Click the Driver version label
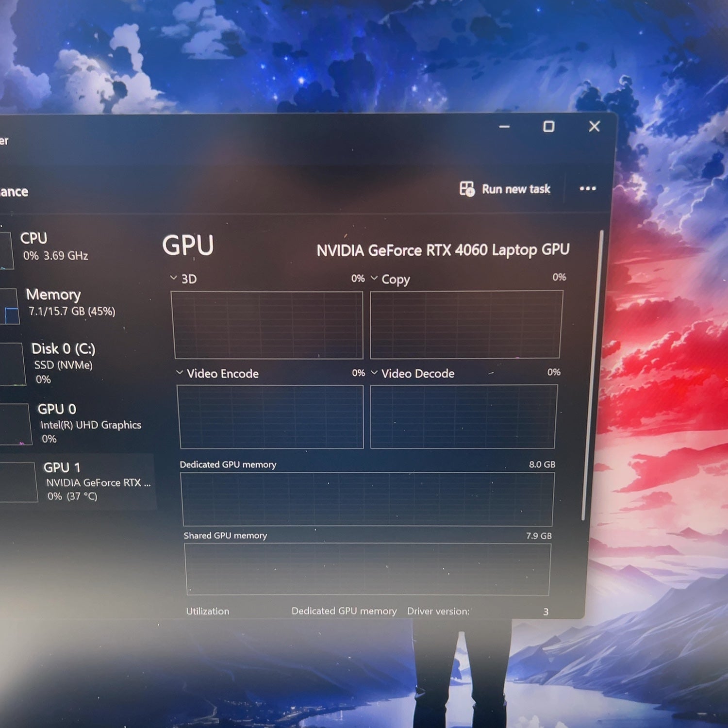Viewport: 728px width, 728px height. (x=438, y=611)
